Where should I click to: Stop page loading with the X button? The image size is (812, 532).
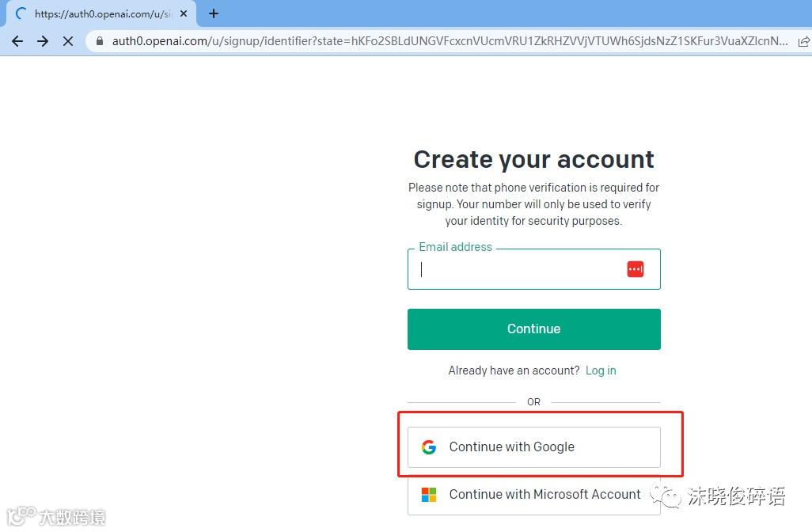[x=68, y=41]
